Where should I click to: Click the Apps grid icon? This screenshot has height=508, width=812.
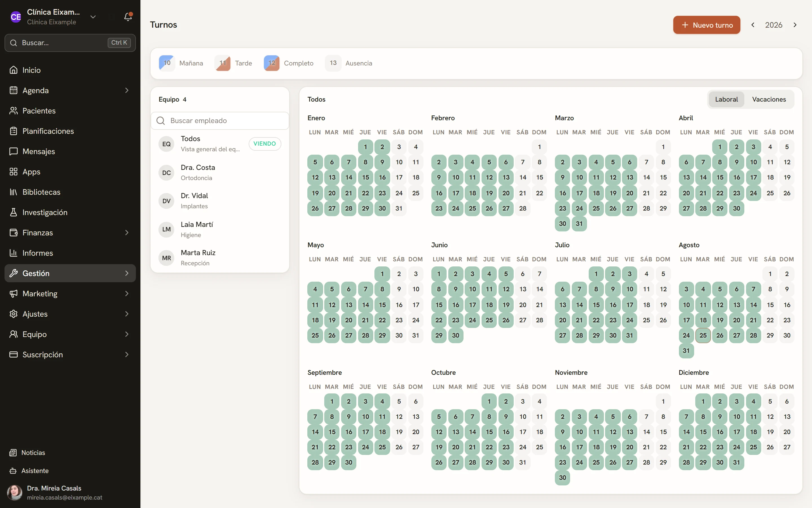(x=14, y=172)
